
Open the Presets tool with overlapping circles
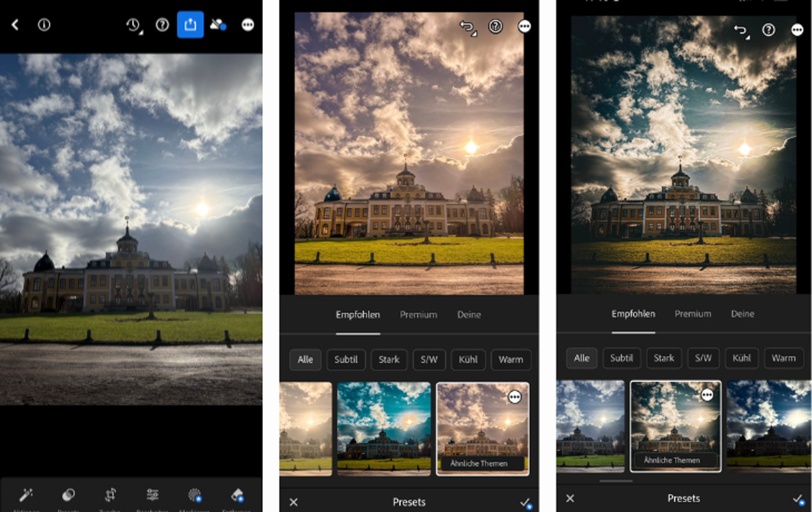69,495
